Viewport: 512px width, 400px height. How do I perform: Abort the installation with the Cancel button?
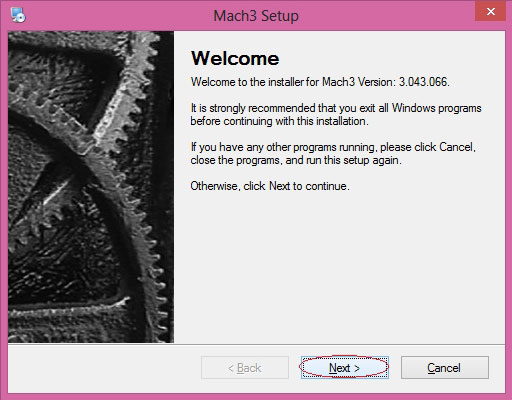pos(445,368)
